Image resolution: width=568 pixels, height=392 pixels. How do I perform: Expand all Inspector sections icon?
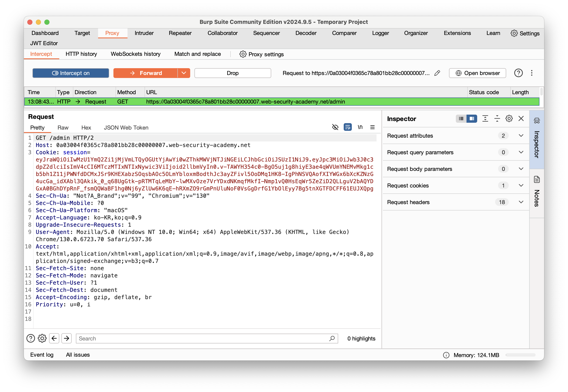coord(485,119)
